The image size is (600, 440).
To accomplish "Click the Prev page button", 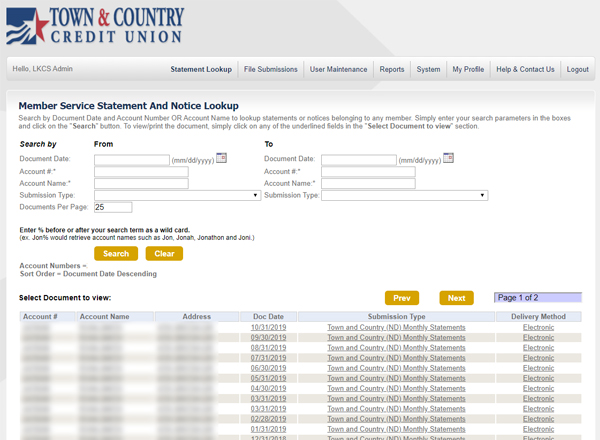I will [402, 298].
